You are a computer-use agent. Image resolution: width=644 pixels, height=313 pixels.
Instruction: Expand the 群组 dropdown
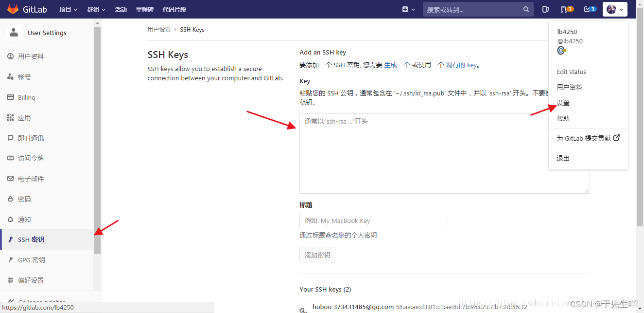coord(96,9)
